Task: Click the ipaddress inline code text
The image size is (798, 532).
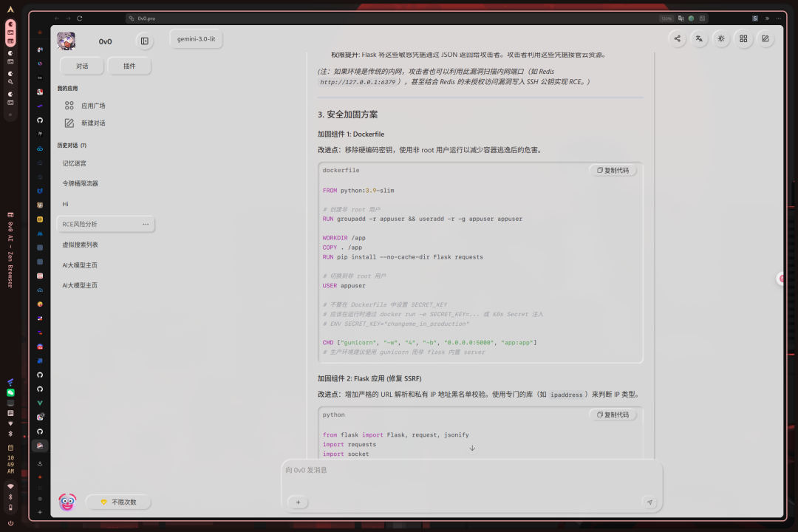Action: 566,395
